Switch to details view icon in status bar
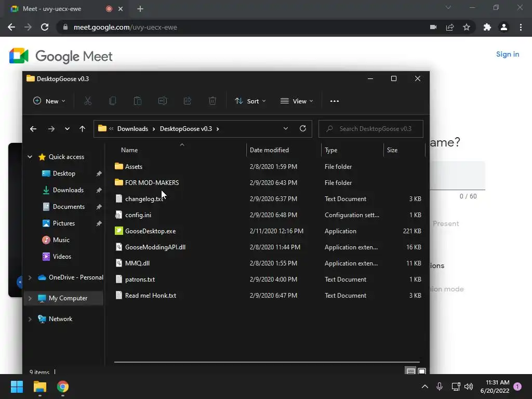This screenshot has height=399, width=532. tap(410, 371)
